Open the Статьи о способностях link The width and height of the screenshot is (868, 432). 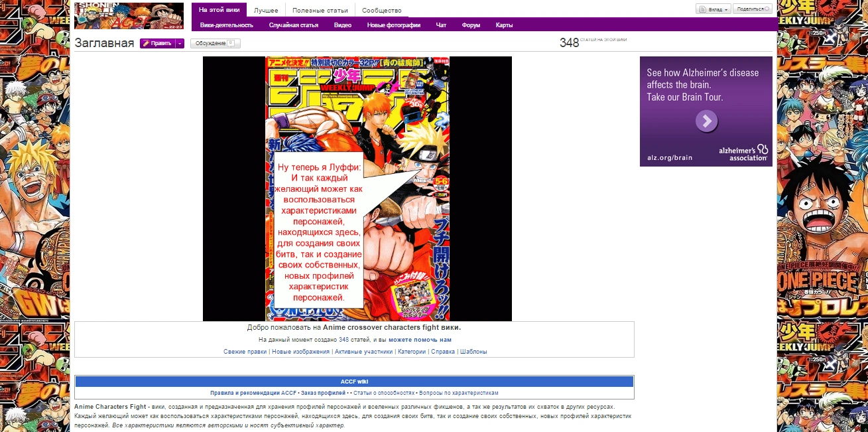click(x=383, y=393)
